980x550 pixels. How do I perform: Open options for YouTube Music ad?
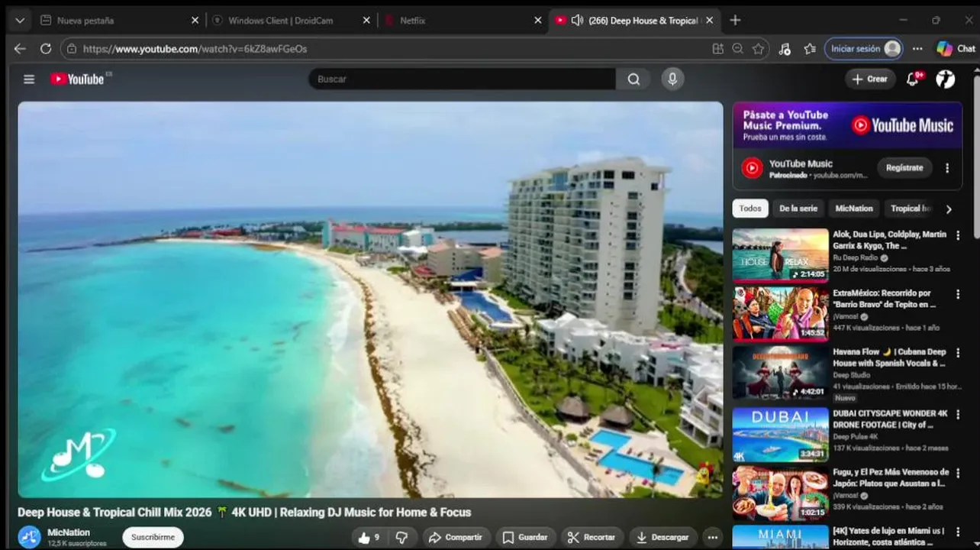pos(947,168)
